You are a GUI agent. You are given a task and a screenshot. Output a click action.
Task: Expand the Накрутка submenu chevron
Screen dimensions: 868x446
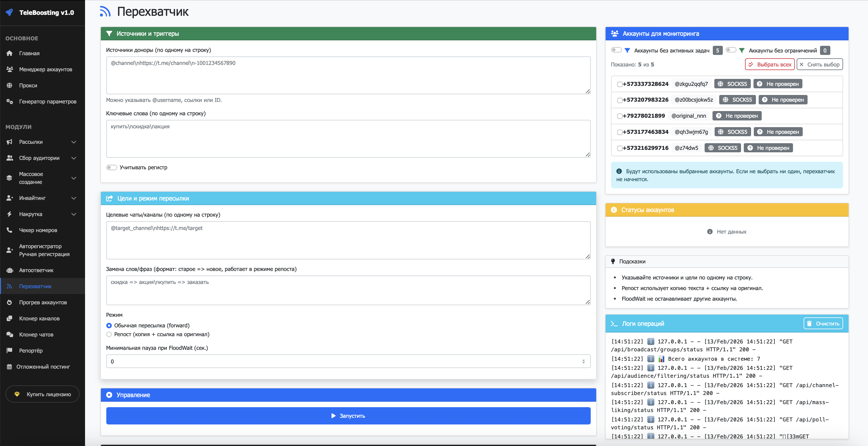coord(74,214)
